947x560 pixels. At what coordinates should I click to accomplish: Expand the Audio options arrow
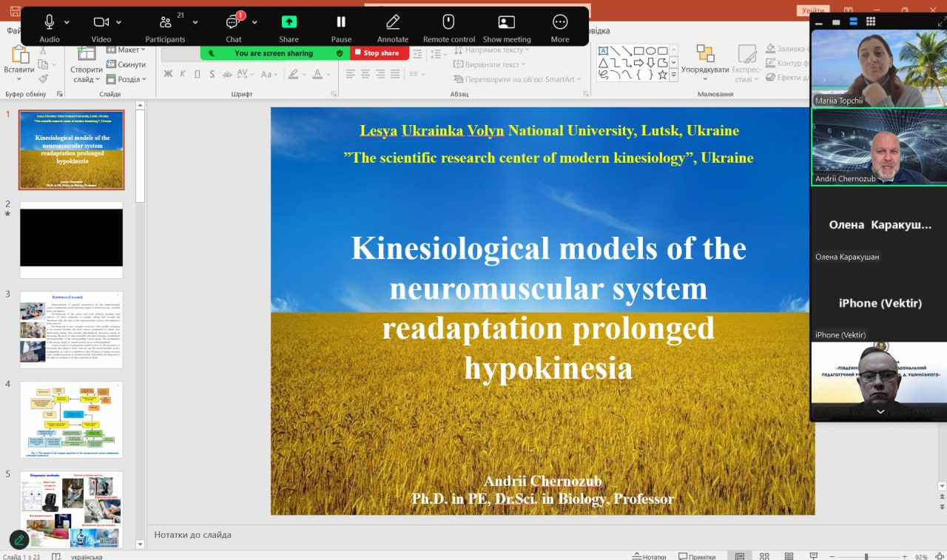pos(67,22)
